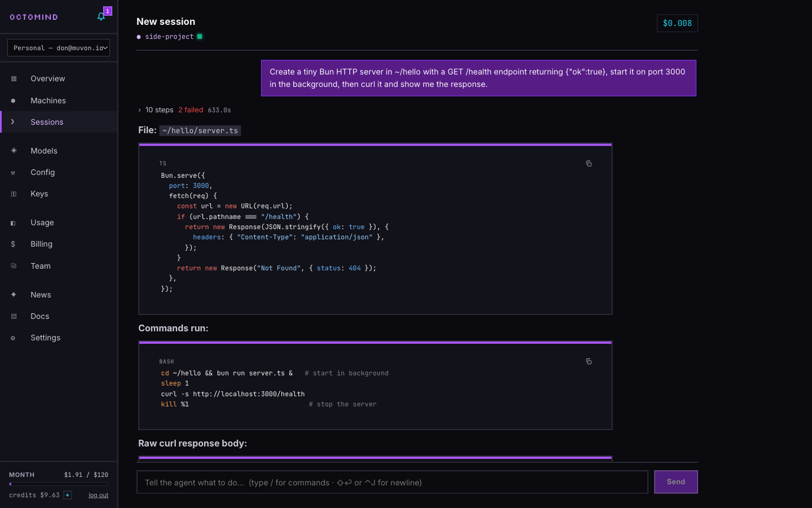This screenshot has width=812, height=508.
Task: Click the $1.91 / $120 month value
Action: point(86,475)
